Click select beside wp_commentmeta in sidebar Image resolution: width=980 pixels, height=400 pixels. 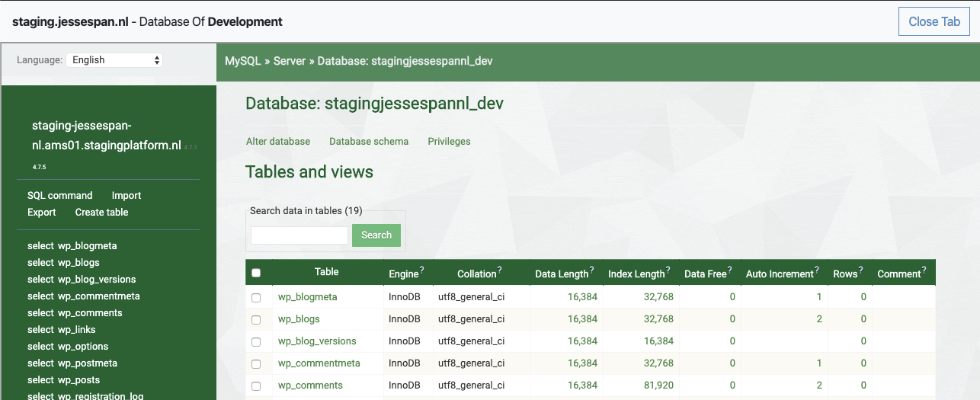point(40,296)
